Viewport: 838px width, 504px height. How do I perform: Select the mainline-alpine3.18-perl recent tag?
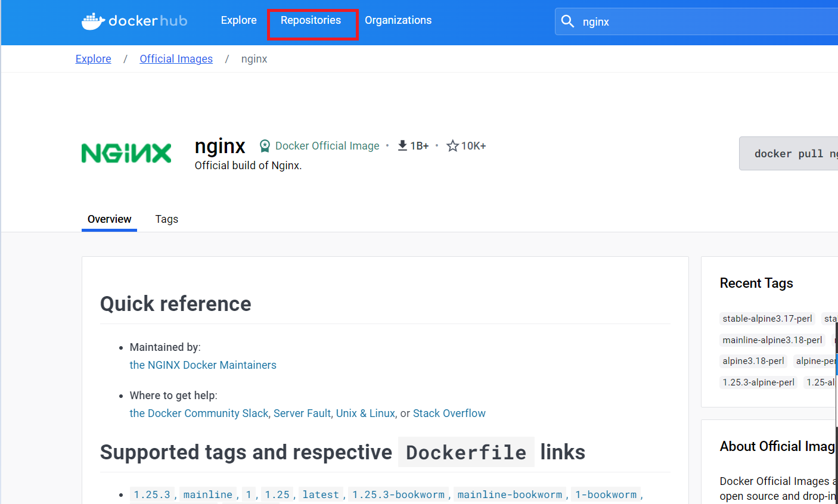tap(772, 340)
